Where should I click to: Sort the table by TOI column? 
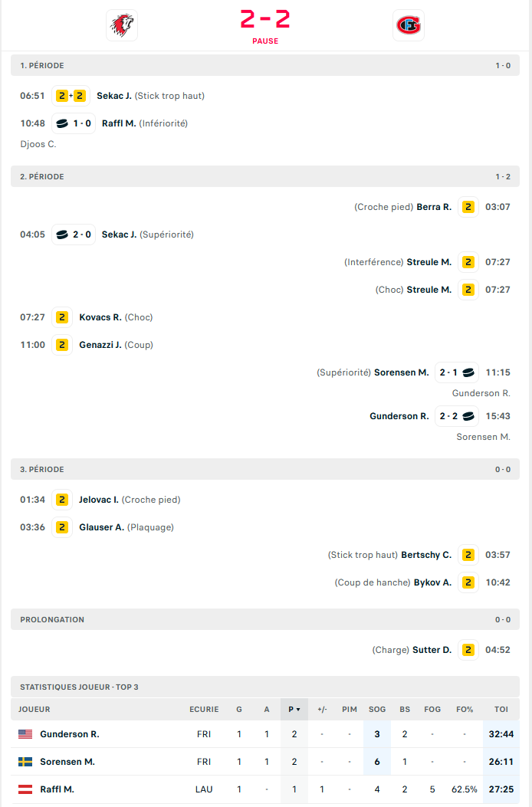[x=501, y=710]
